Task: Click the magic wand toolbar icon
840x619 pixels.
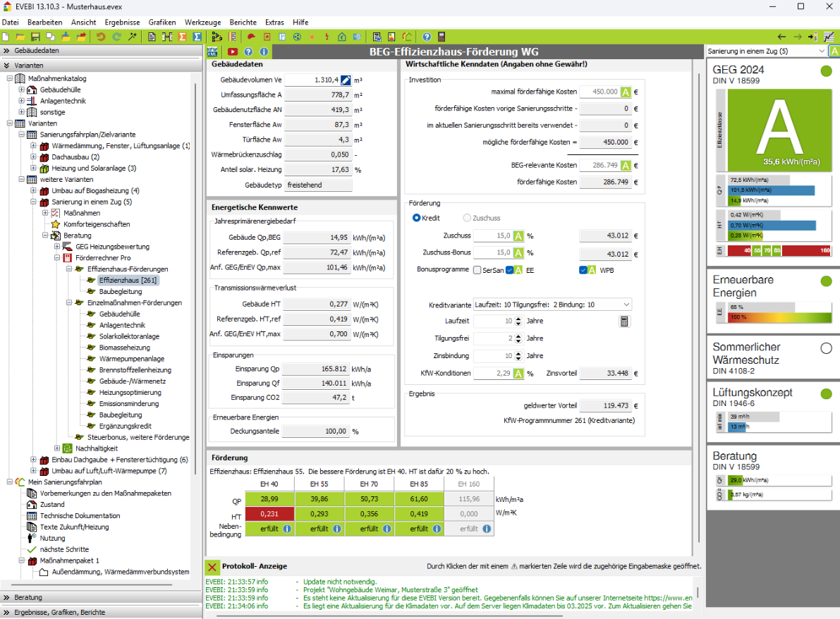Action: pos(132,37)
